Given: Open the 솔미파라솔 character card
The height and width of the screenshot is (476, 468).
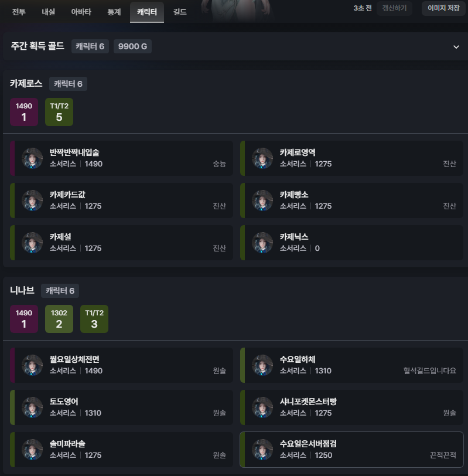Looking at the screenshot, I should pyautogui.click(x=121, y=450).
